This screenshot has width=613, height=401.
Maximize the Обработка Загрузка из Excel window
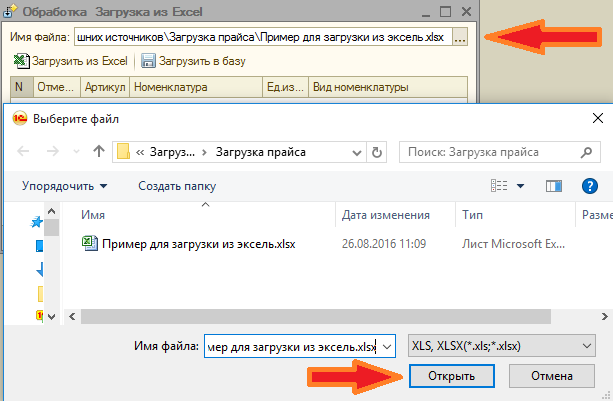pos(445,12)
